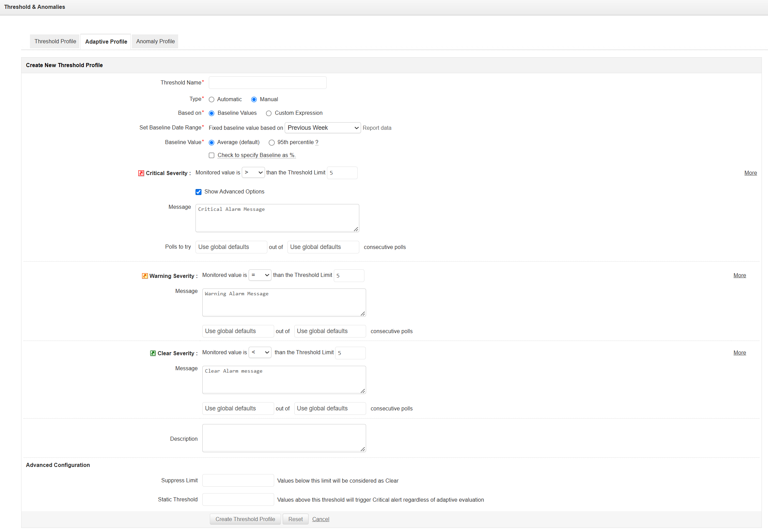
Task: Select the Automatic type radio button
Action: pyautogui.click(x=211, y=99)
